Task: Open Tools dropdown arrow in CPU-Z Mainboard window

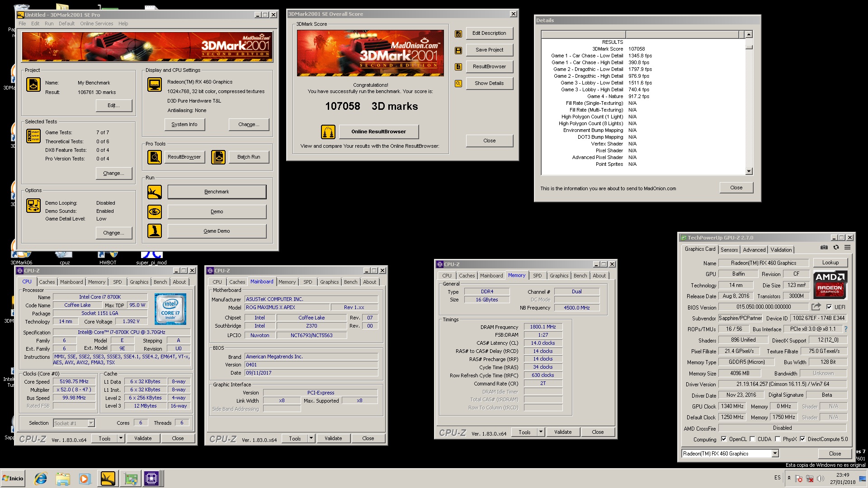Action: point(311,438)
